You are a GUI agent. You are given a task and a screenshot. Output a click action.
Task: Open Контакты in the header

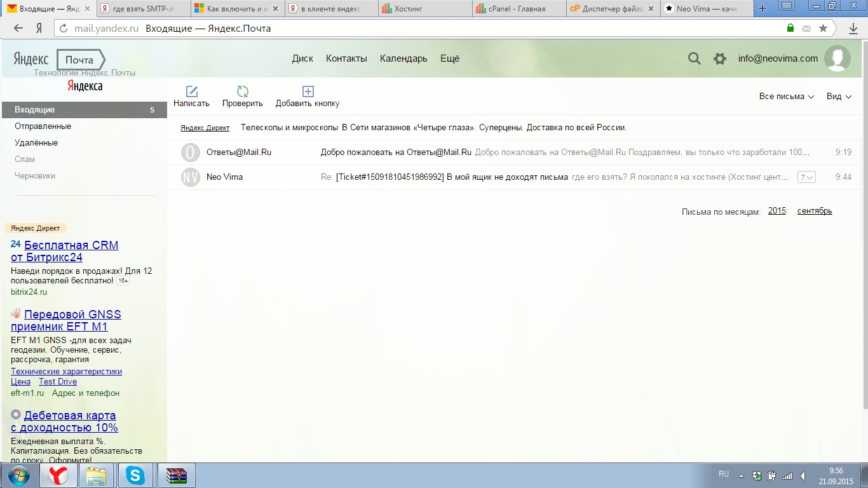click(346, 58)
